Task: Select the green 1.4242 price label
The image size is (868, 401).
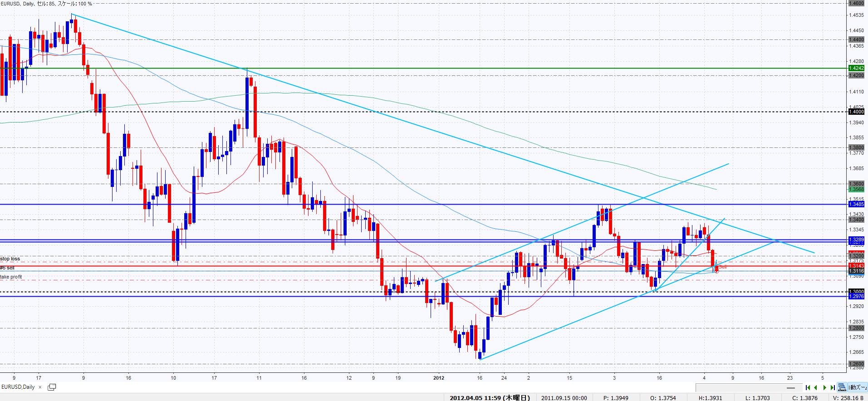Action: coord(856,68)
